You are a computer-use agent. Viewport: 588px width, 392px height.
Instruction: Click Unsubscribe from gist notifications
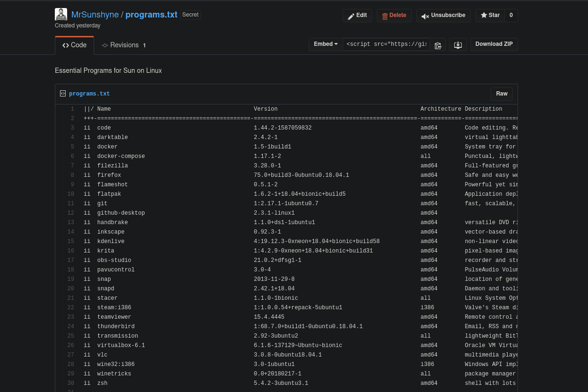(x=443, y=16)
